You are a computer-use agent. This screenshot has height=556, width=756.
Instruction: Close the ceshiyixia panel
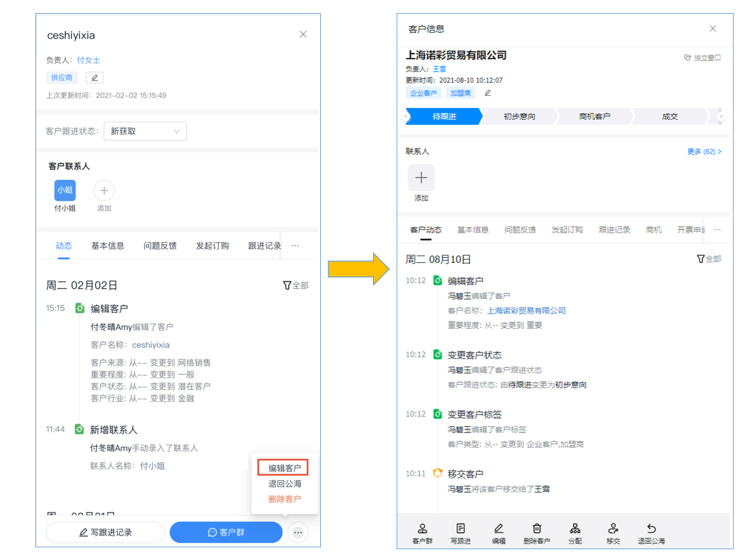click(x=303, y=34)
